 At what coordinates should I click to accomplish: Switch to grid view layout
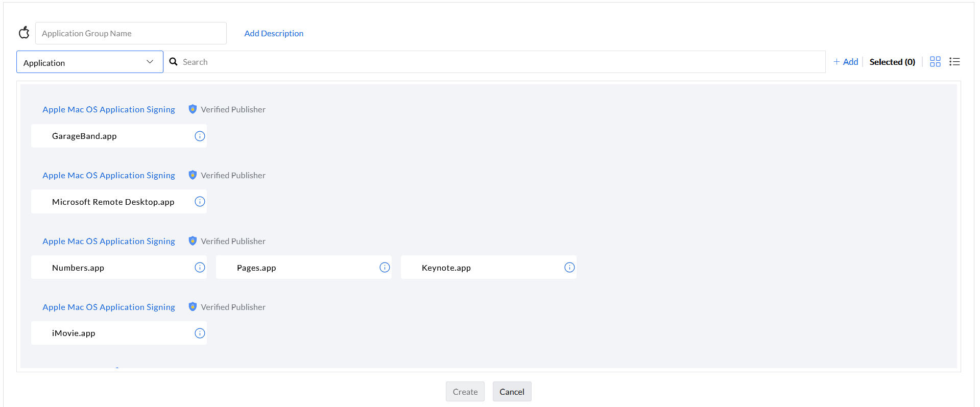(x=935, y=62)
